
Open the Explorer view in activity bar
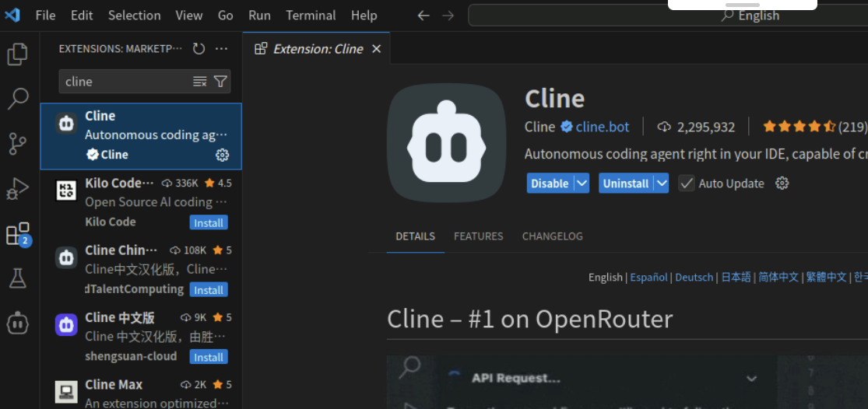pyautogui.click(x=17, y=54)
